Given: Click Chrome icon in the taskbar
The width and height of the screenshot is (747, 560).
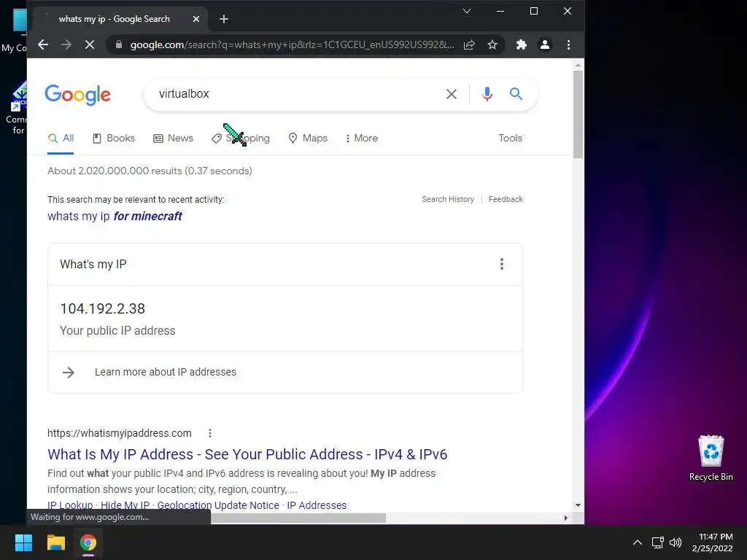Looking at the screenshot, I should click(88, 542).
